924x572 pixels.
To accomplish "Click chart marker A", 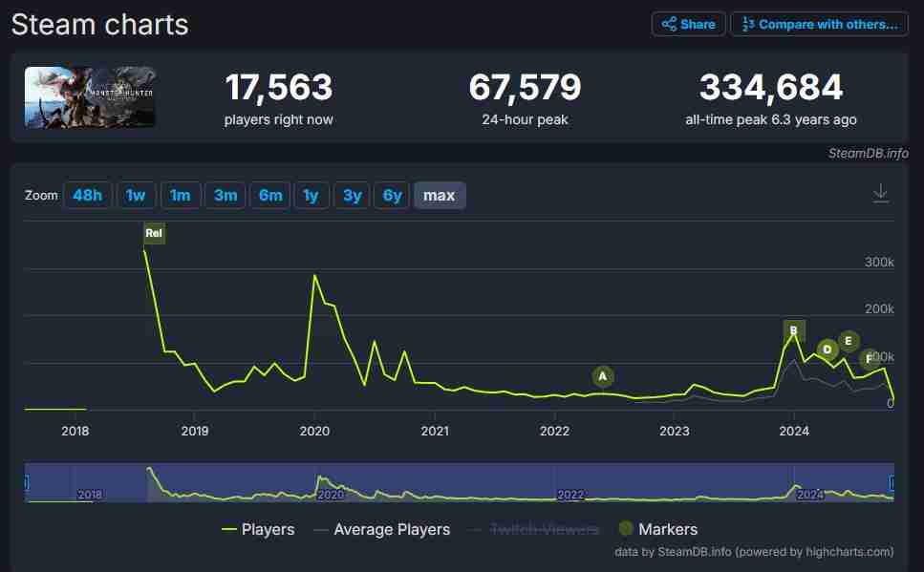I will tap(602, 376).
